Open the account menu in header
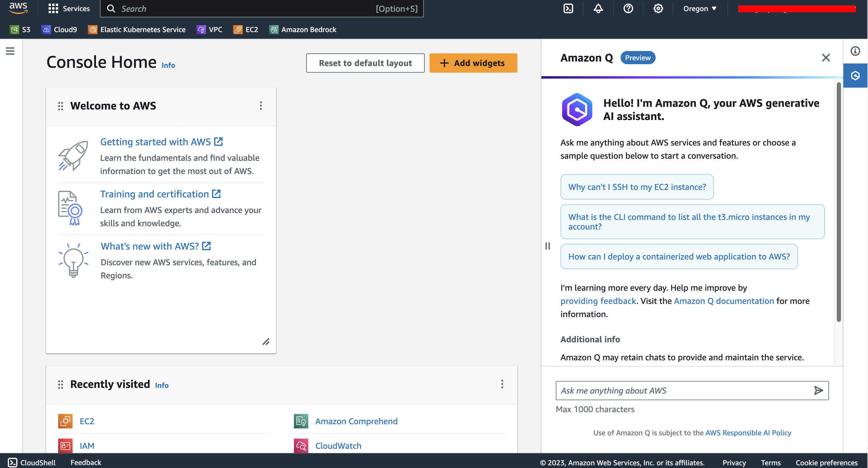 pyautogui.click(x=797, y=8)
